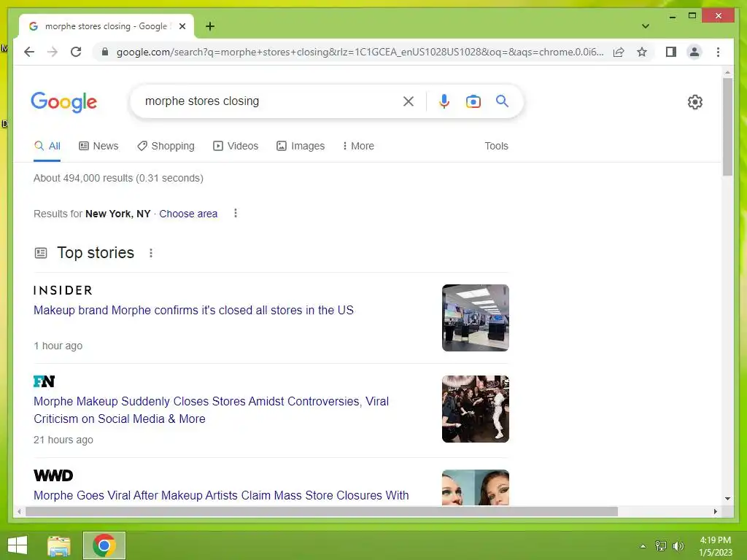Viewport: 747px width, 560px height.
Task: Open the volume tray icon
Action: pyautogui.click(x=678, y=546)
